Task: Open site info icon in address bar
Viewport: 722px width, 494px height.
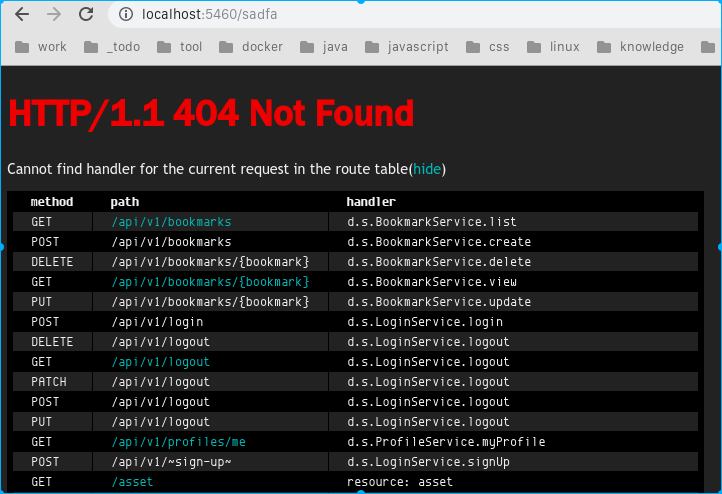Action: click(x=126, y=14)
